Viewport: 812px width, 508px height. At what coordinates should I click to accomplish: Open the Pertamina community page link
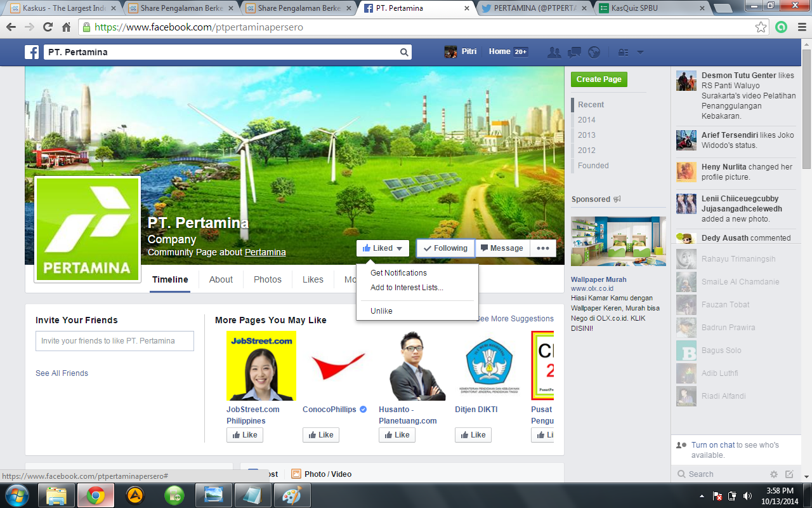coord(265,252)
